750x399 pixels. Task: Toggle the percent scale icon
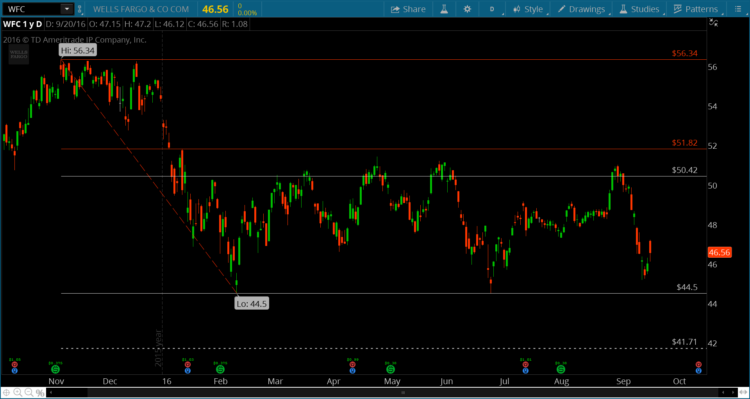pos(40,393)
